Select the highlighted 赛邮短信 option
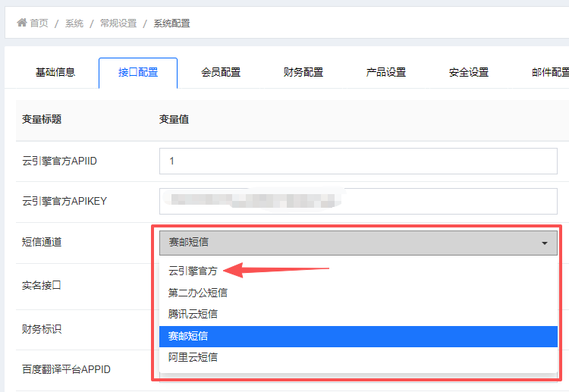Screen dimensions: 569x392 pos(188,335)
